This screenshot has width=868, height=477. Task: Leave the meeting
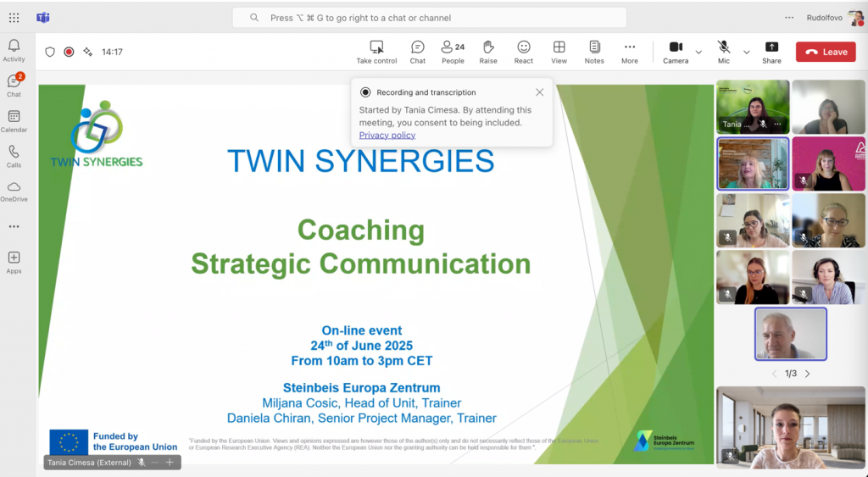point(826,52)
